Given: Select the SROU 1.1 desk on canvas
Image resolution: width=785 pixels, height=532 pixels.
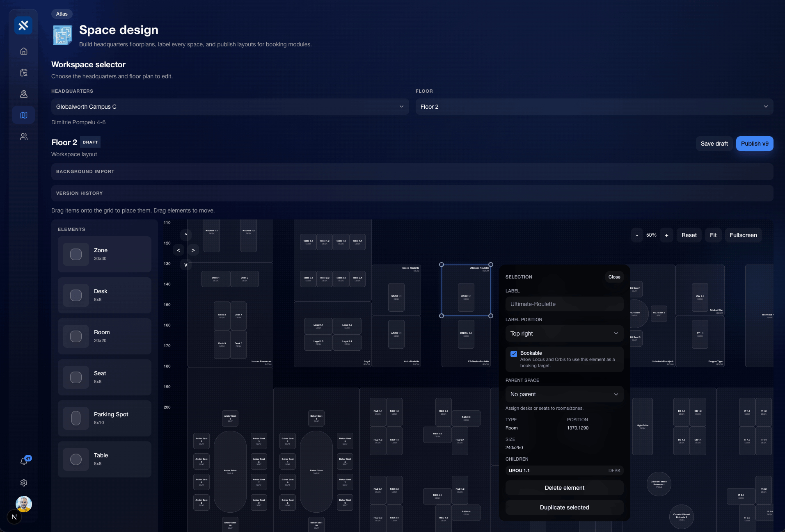Looking at the screenshot, I should [x=396, y=297].
